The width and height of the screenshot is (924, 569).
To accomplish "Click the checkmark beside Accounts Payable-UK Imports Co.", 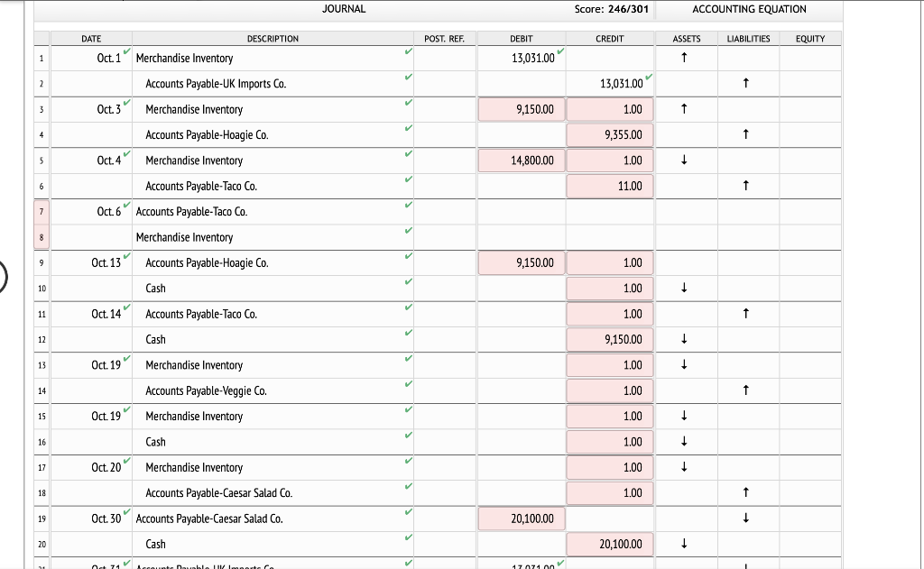I will pyautogui.click(x=408, y=78).
